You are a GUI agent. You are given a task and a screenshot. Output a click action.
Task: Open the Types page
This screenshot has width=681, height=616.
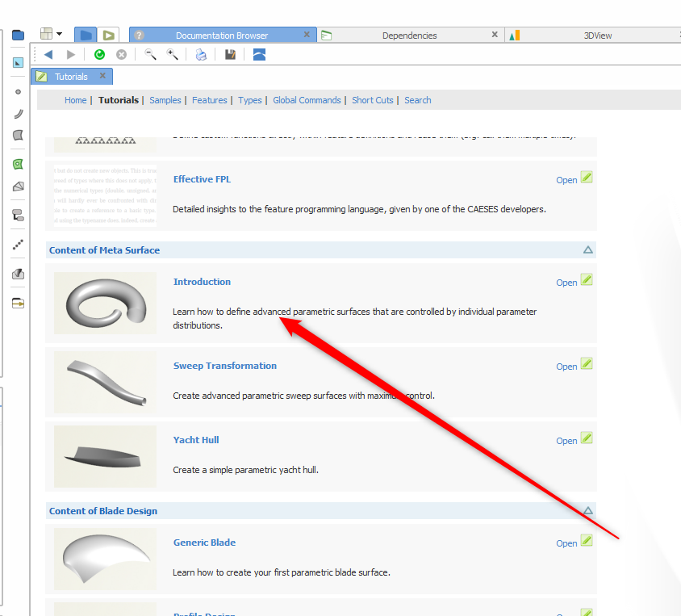tap(250, 100)
